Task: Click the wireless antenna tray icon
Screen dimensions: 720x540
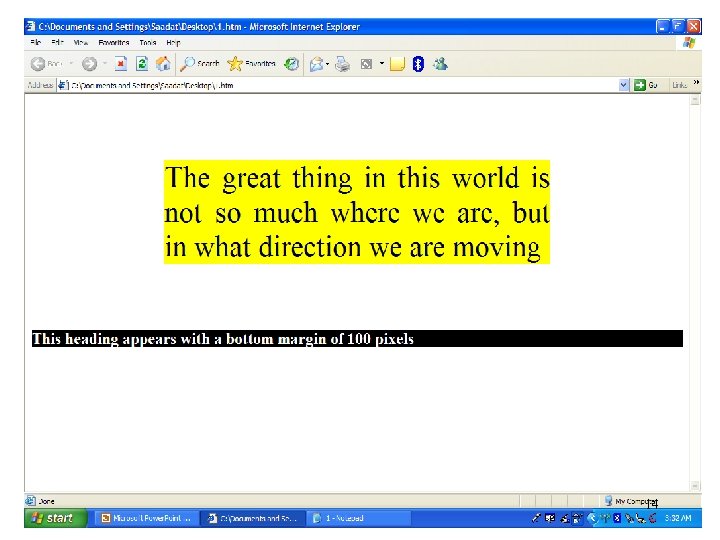Action: tap(606, 518)
